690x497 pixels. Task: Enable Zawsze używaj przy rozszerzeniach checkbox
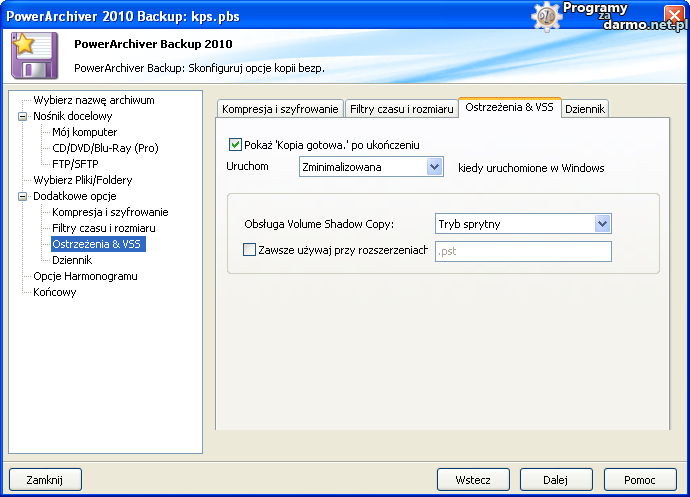pyautogui.click(x=250, y=250)
